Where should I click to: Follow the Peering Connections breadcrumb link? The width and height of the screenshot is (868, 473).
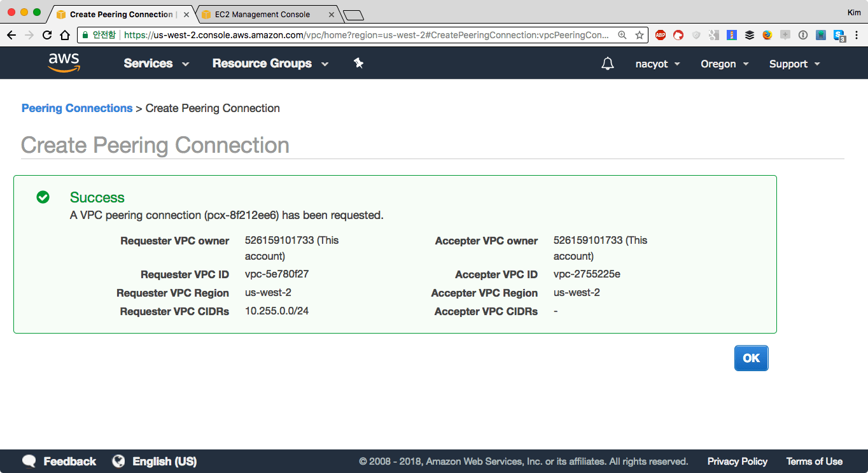pyautogui.click(x=77, y=108)
